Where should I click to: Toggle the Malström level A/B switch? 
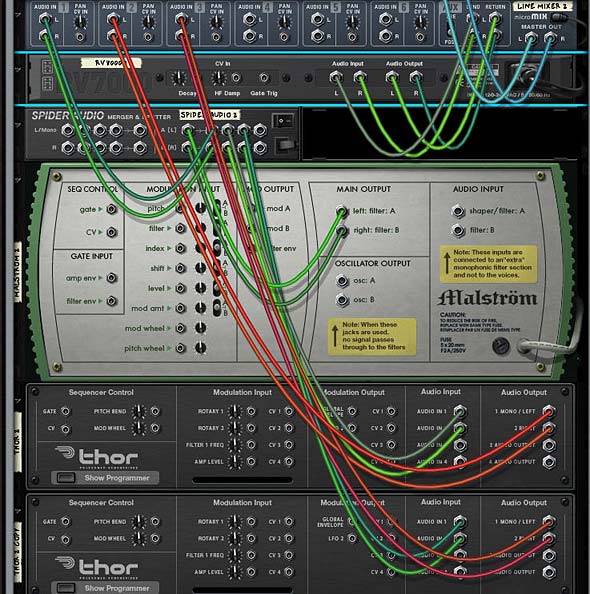click(217, 288)
